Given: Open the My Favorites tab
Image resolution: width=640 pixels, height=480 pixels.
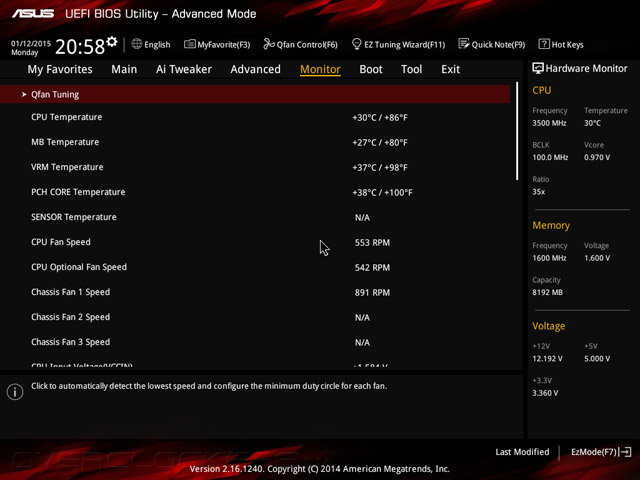Looking at the screenshot, I should (x=60, y=69).
